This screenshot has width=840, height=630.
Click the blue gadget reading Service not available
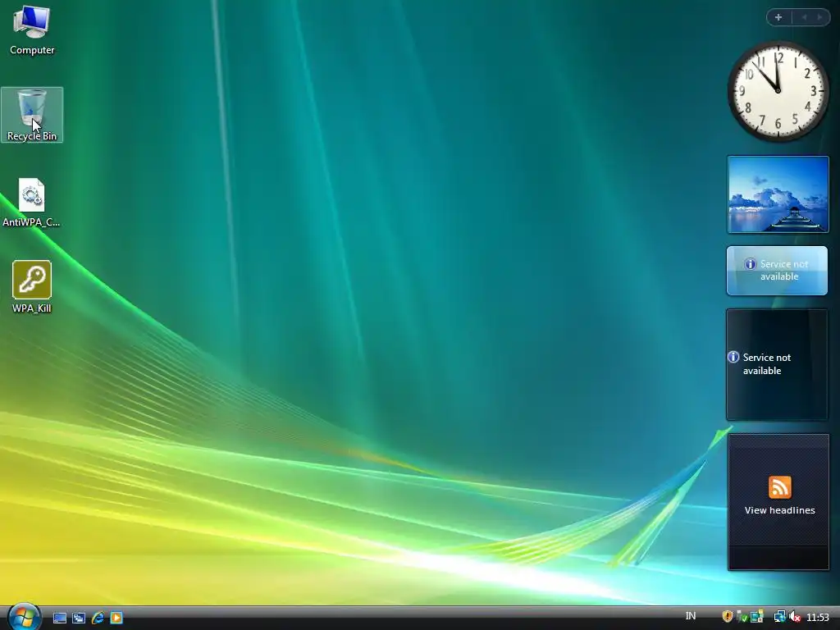(778, 271)
